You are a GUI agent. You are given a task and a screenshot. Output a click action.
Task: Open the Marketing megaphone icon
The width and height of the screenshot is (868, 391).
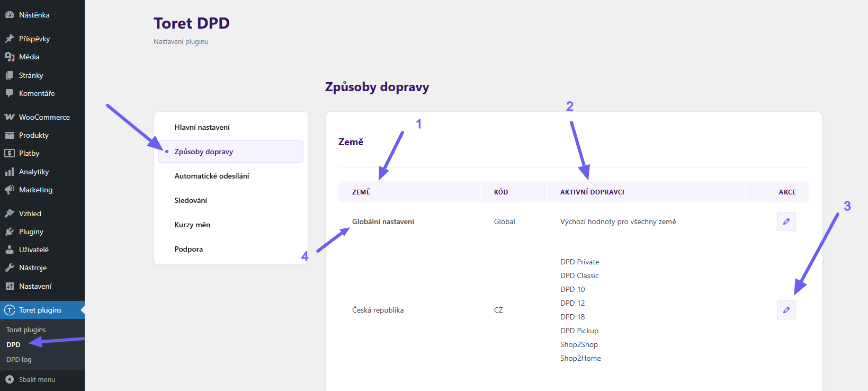[10, 190]
